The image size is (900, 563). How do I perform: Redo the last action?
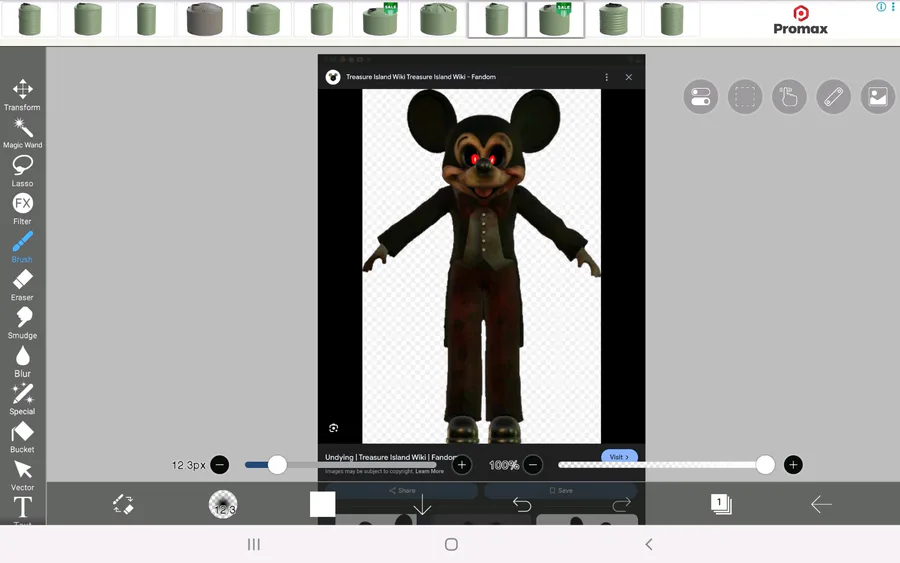point(622,504)
